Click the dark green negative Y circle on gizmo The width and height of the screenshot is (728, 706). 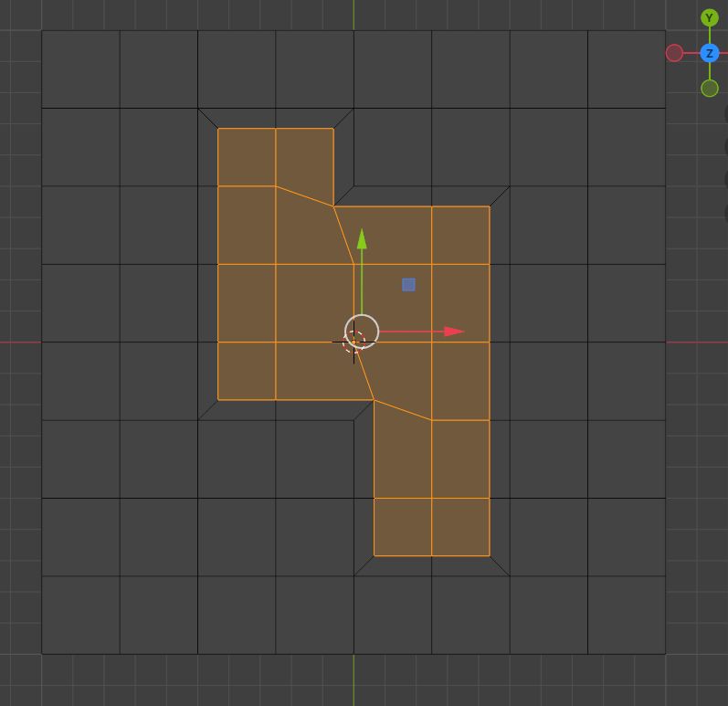click(x=710, y=89)
